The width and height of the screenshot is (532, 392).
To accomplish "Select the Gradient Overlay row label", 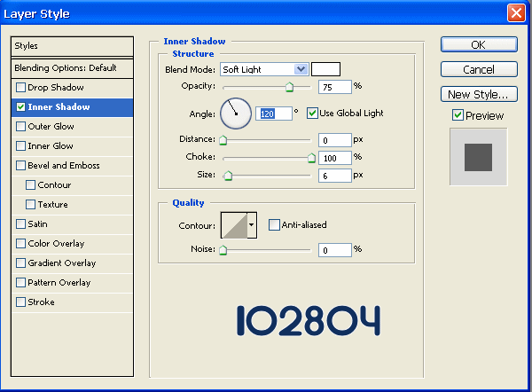I will (x=62, y=263).
